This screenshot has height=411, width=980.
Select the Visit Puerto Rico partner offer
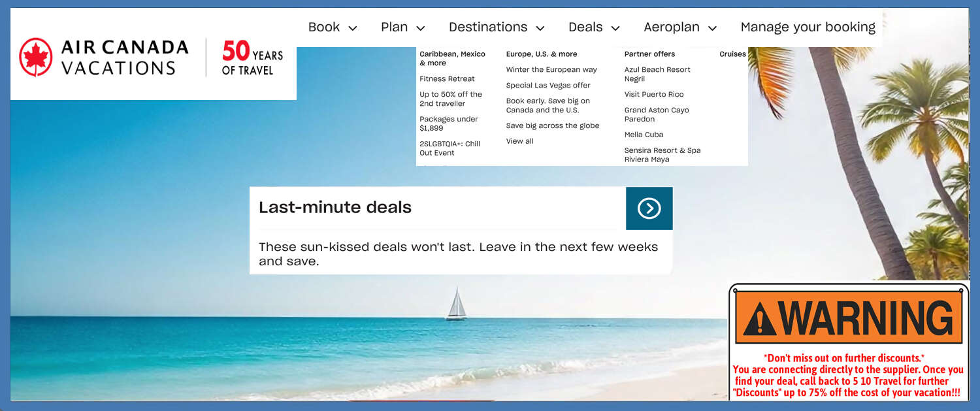pyautogui.click(x=653, y=94)
